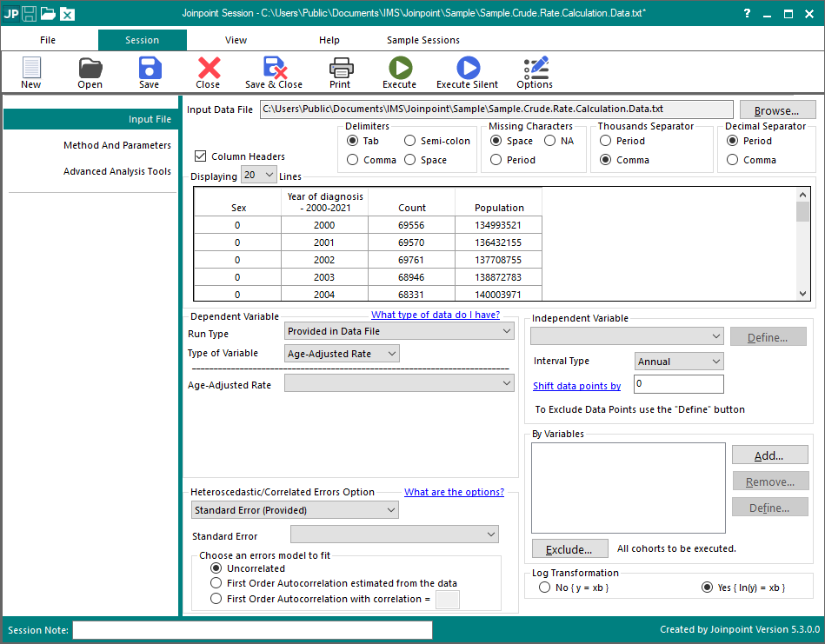Uncheck the Column Headers checkbox
The image size is (825, 644).
coord(201,156)
